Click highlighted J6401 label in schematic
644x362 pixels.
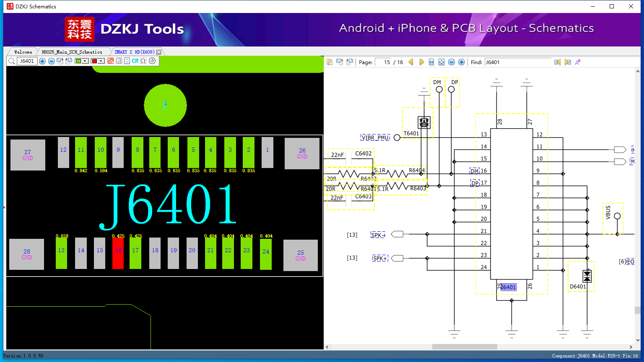pyautogui.click(x=508, y=287)
